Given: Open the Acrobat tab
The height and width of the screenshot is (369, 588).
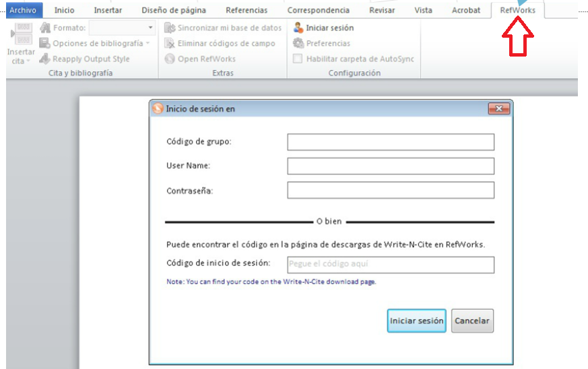Looking at the screenshot, I should tap(465, 10).
